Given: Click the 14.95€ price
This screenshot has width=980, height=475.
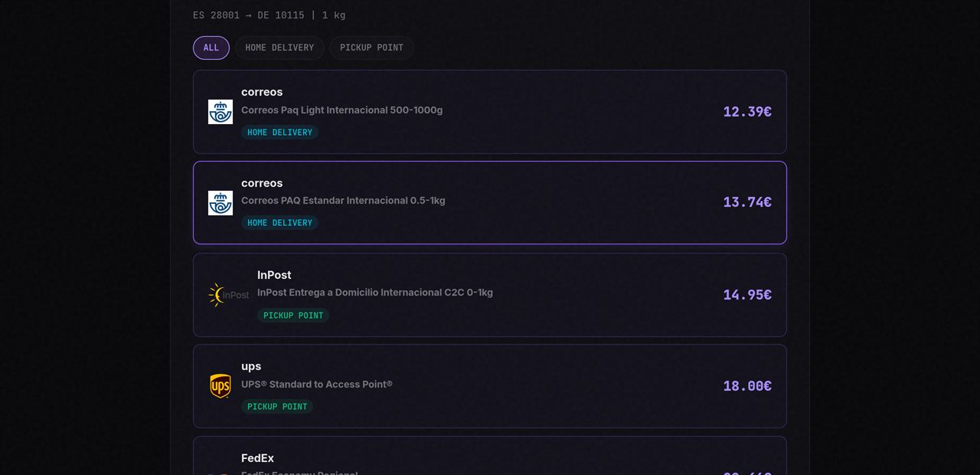Looking at the screenshot, I should click(x=747, y=295).
